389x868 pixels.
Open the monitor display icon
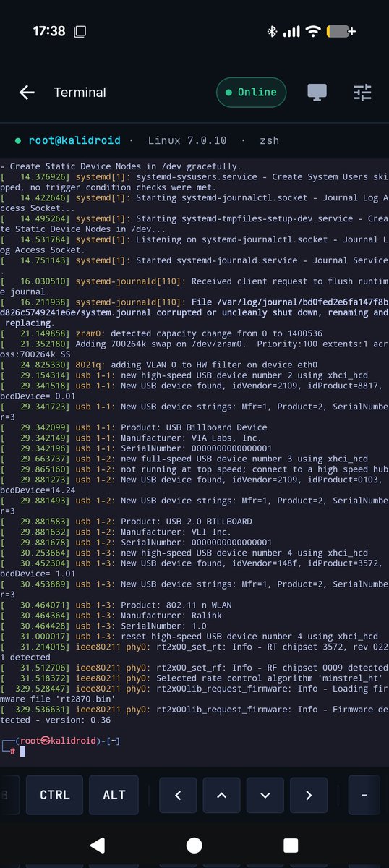(317, 93)
